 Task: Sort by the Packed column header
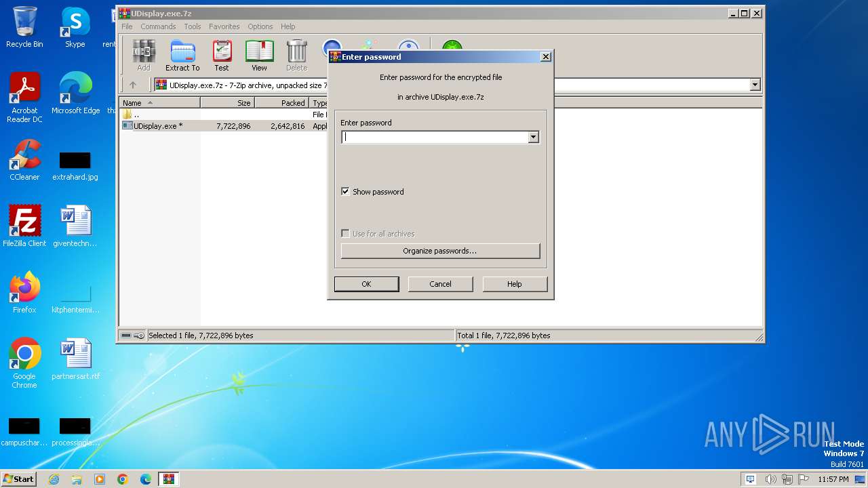pyautogui.click(x=282, y=103)
